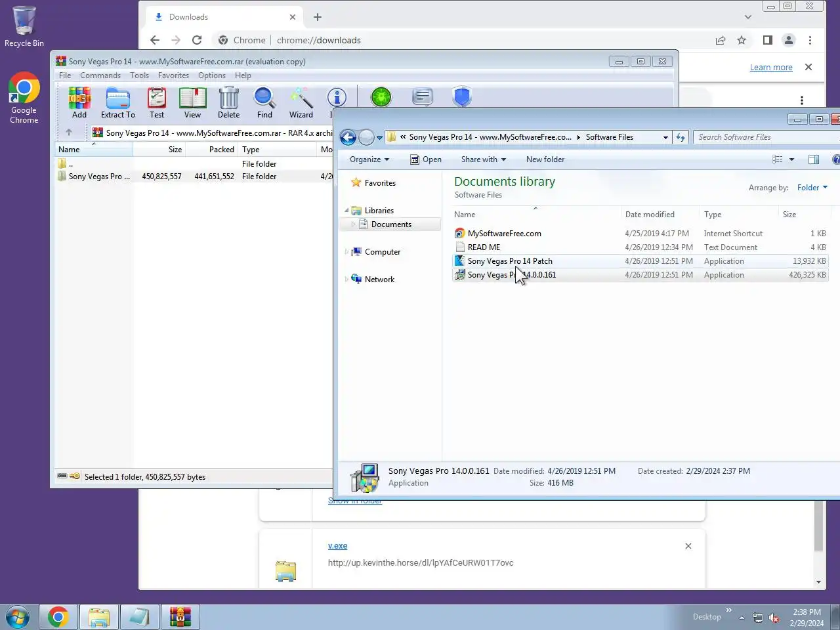Open the Share with dropdown
Viewport: 840px width, 630px height.
pos(484,159)
